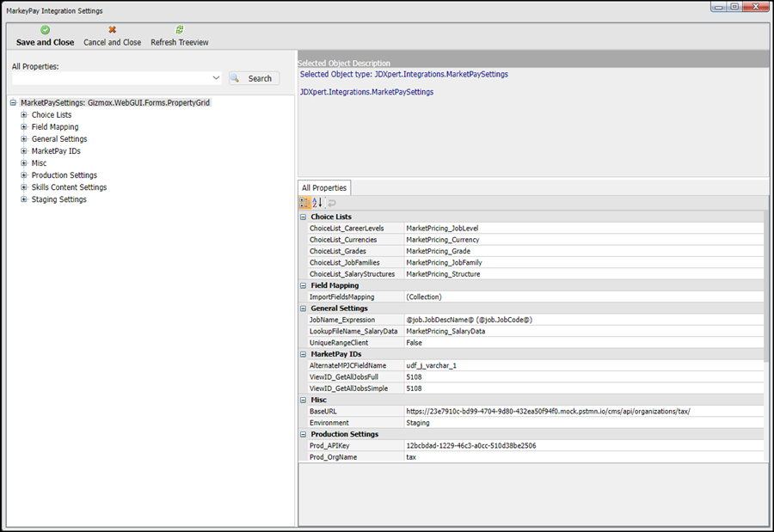
Task: Click the JobName_Expression value cell
Action: tap(583, 320)
